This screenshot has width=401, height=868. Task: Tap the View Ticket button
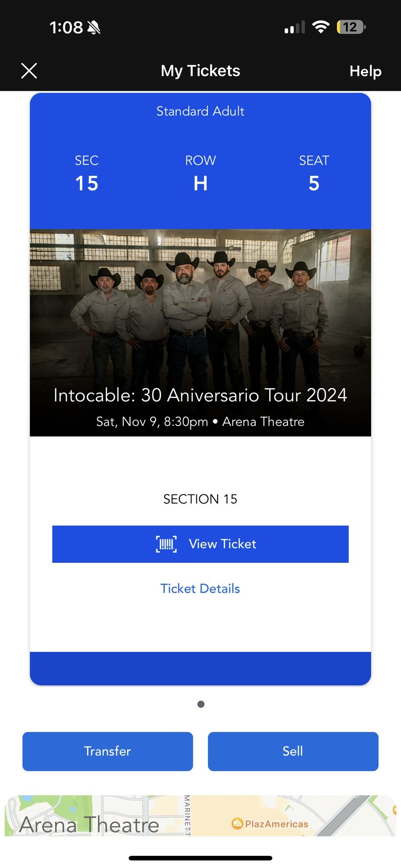click(200, 544)
